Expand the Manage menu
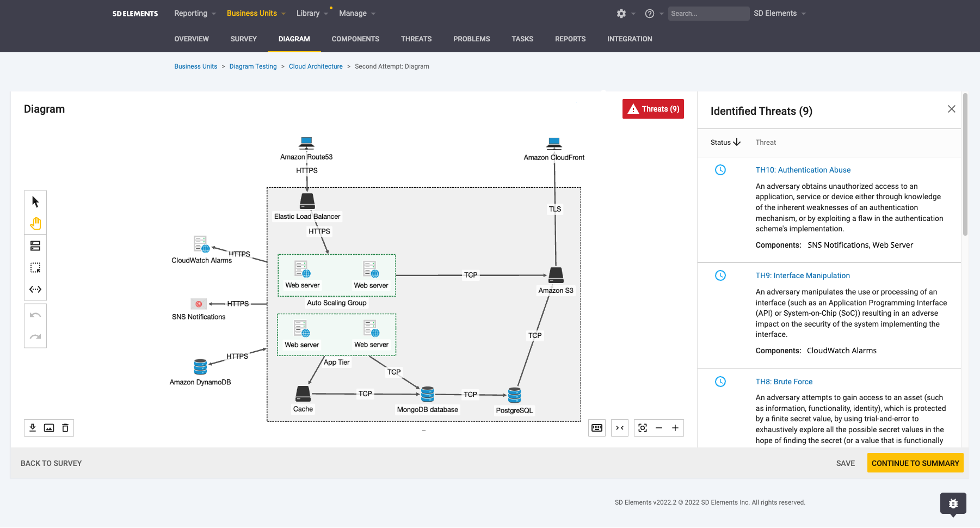This screenshot has width=980, height=528. (356, 13)
